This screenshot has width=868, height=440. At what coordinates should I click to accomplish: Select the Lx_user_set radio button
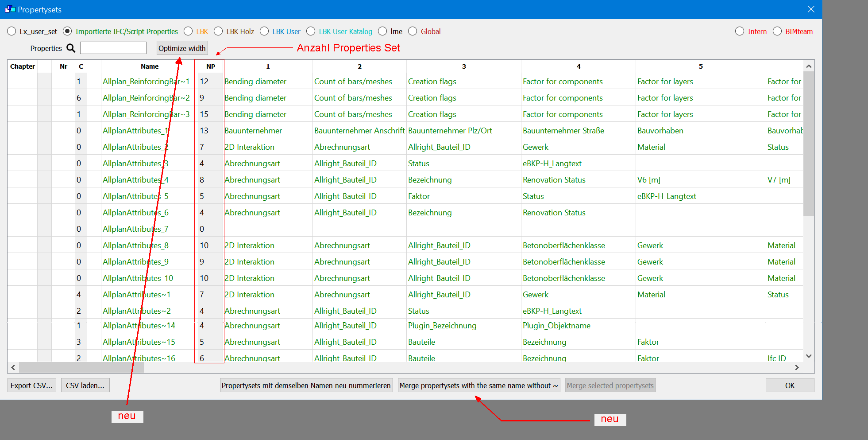pos(12,31)
